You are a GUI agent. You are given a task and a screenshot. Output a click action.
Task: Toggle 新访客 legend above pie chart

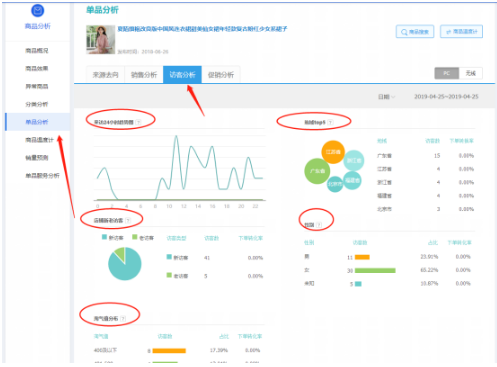point(113,237)
